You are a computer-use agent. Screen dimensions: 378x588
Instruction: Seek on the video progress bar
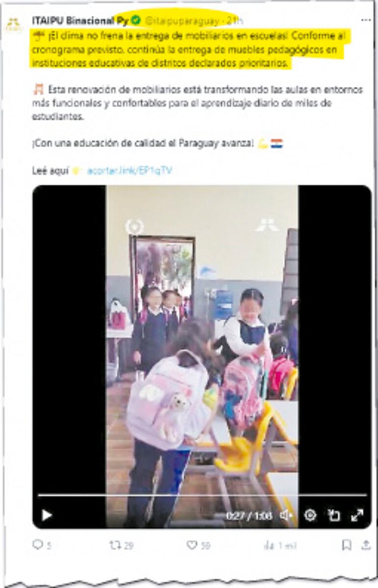pyautogui.click(x=202, y=495)
